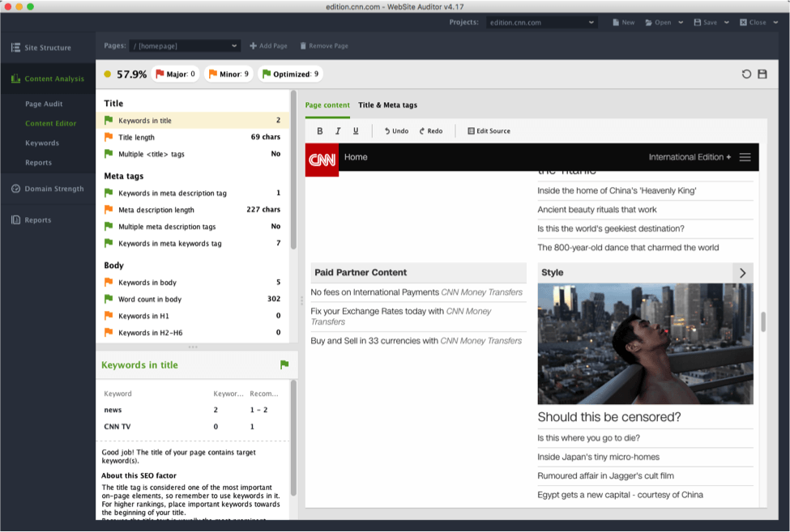Toggle the Major issues filter
This screenshot has width=790, height=532.
175,74
